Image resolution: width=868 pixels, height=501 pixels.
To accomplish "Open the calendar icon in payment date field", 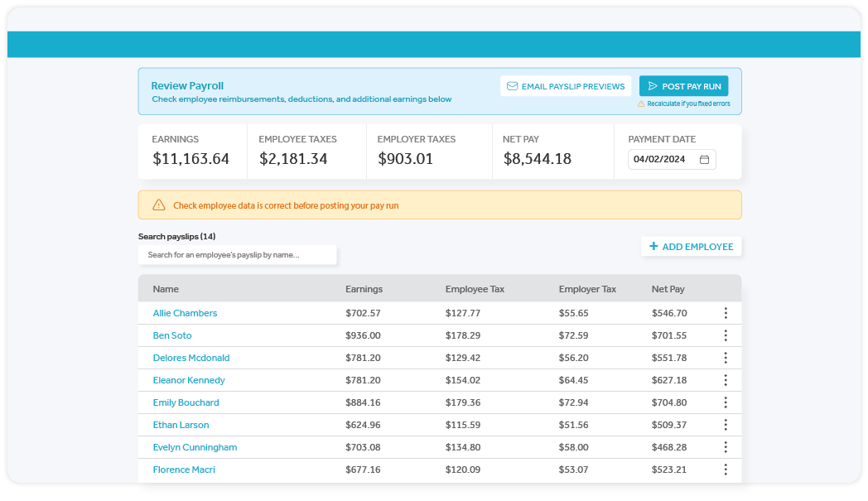I will click(704, 160).
